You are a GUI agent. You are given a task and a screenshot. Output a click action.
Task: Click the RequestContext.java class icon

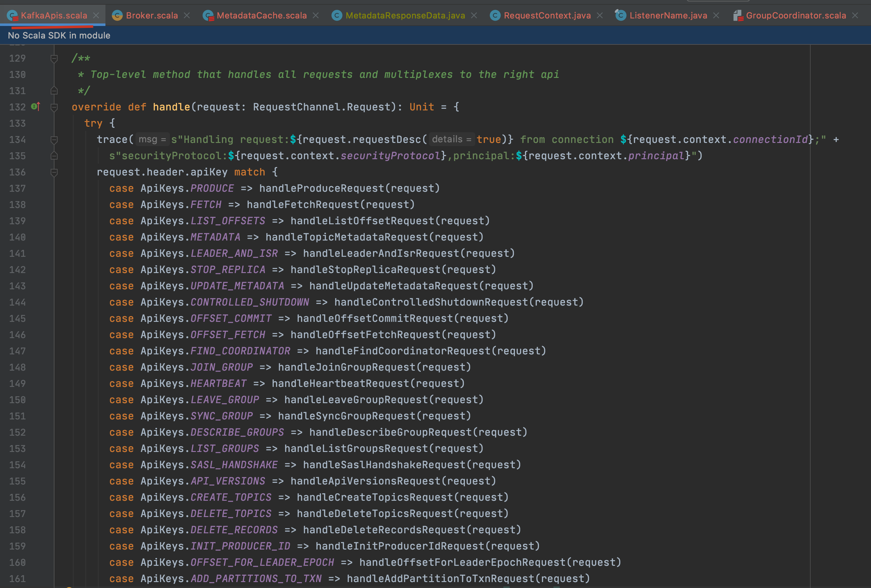pos(495,15)
